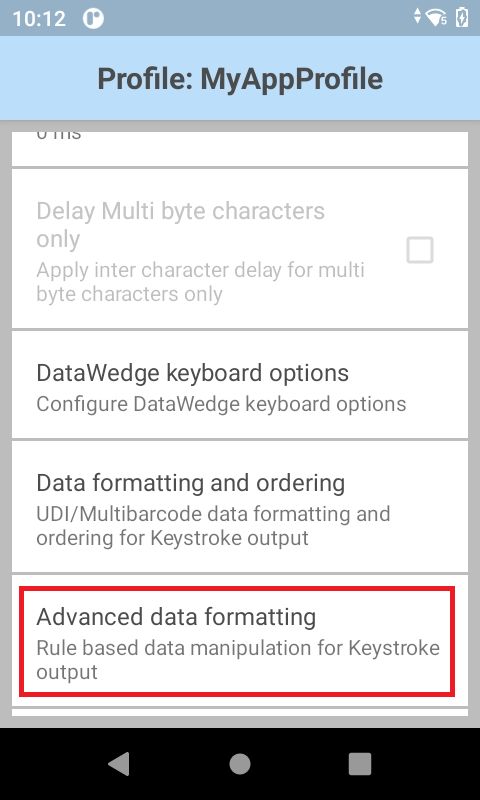
Task: Select the 'Delay Multi byte characters only' label
Action: [181, 224]
